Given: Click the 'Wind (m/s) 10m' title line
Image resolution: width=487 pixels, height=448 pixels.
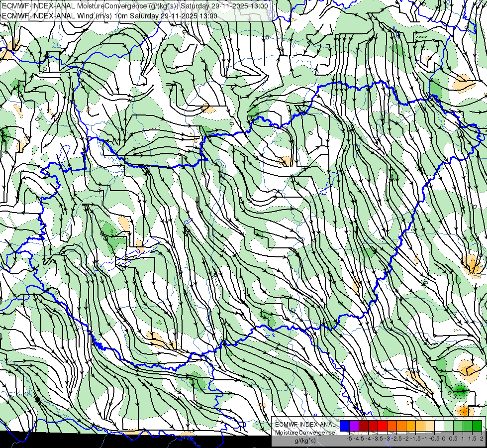Looking at the screenshot, I should (109, 16).
